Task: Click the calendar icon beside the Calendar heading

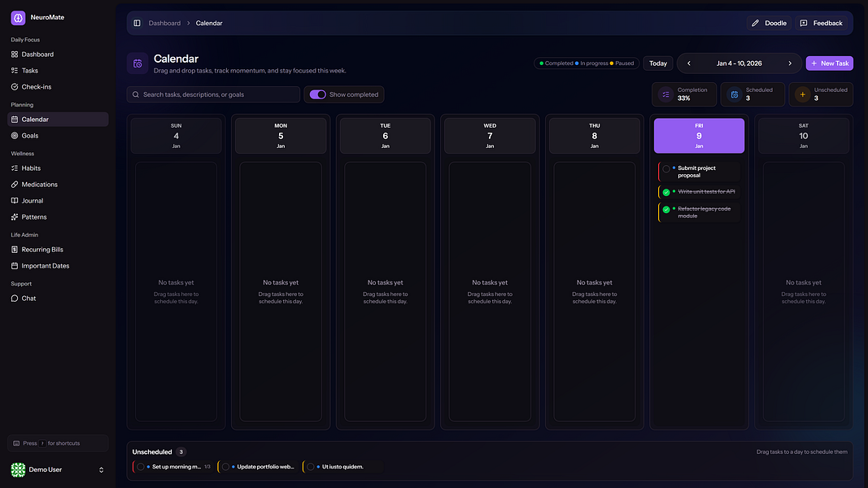Action: click(137, 63)
